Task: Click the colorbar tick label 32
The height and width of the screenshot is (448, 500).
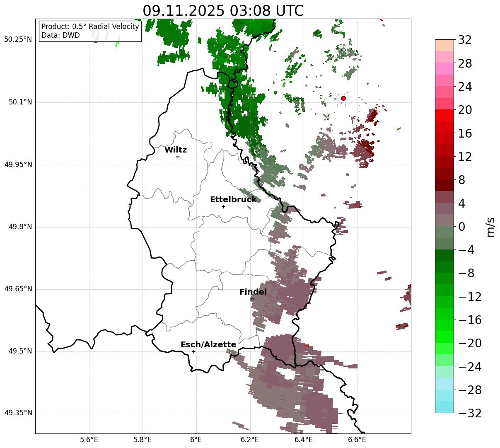Action: 465,40
